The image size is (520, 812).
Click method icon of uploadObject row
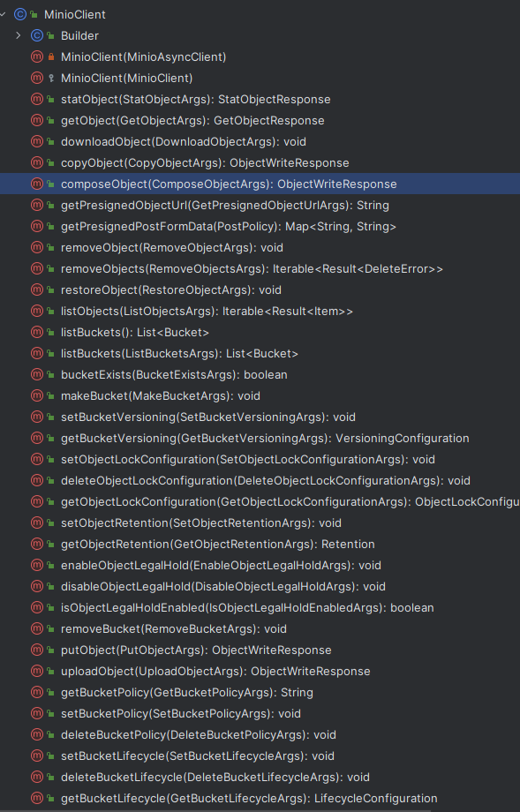click(x=37, y=671)
